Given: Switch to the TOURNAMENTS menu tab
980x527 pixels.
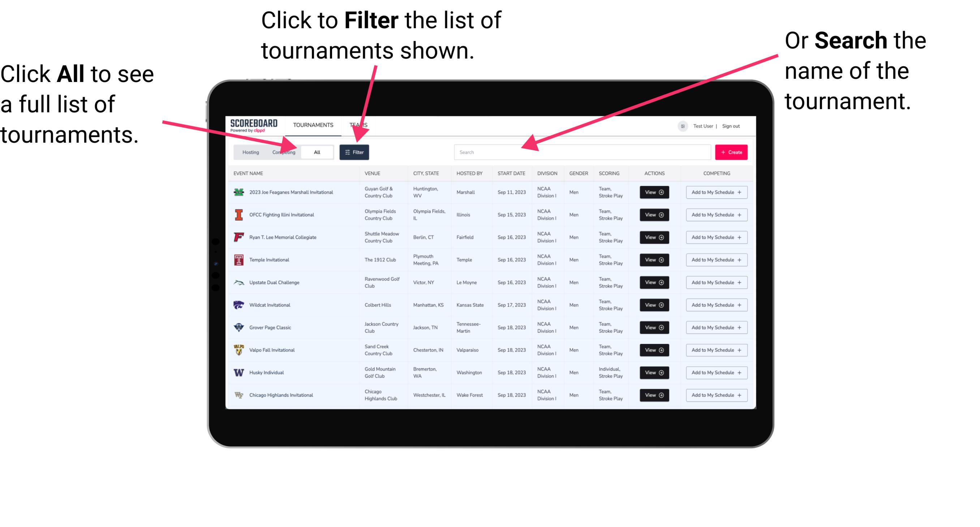Looking at the screenshot, I should click(313, 124).
